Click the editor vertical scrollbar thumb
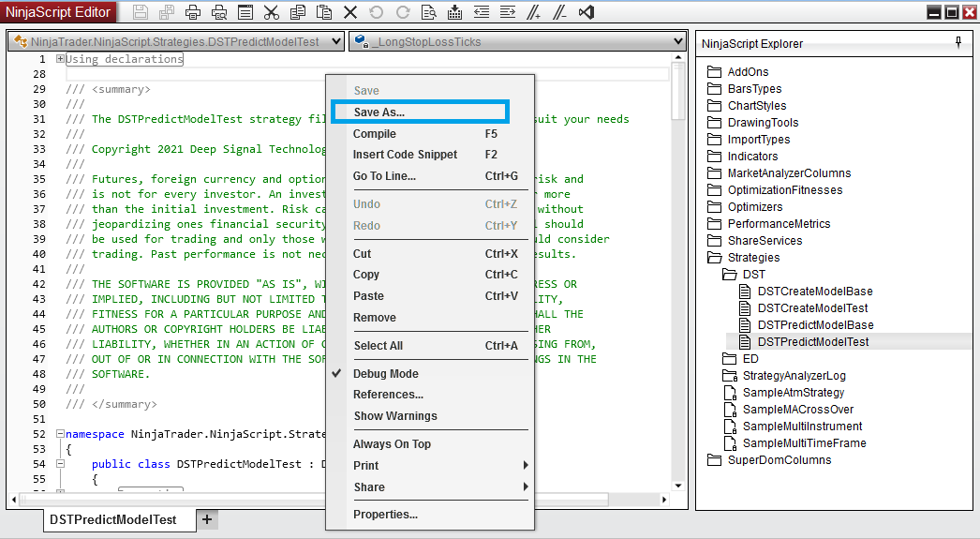Screen dimensions: 980x539 [x=678, y=91]
